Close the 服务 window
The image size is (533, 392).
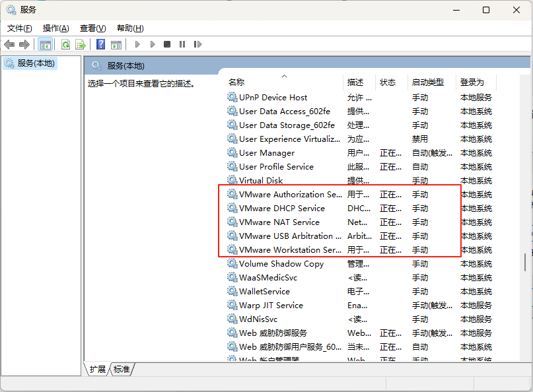coord(516,10)
